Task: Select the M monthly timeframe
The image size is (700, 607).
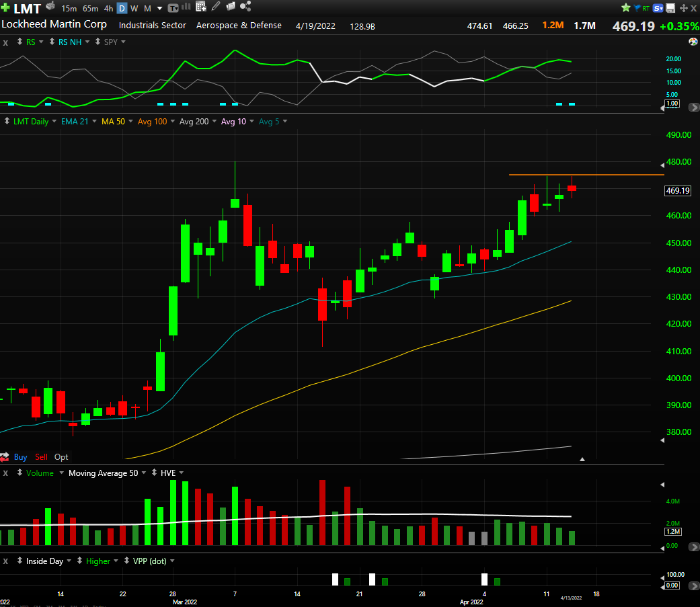Action: coord(147,9)
